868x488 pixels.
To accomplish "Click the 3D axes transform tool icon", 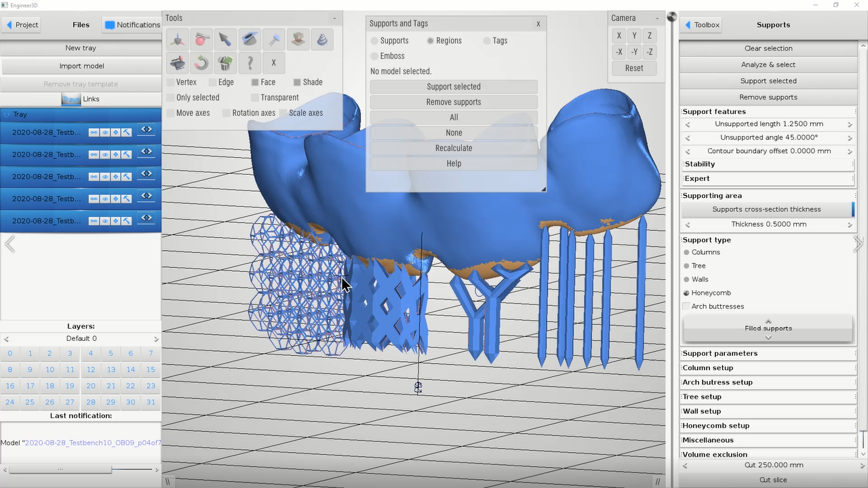I will [177, 40].
